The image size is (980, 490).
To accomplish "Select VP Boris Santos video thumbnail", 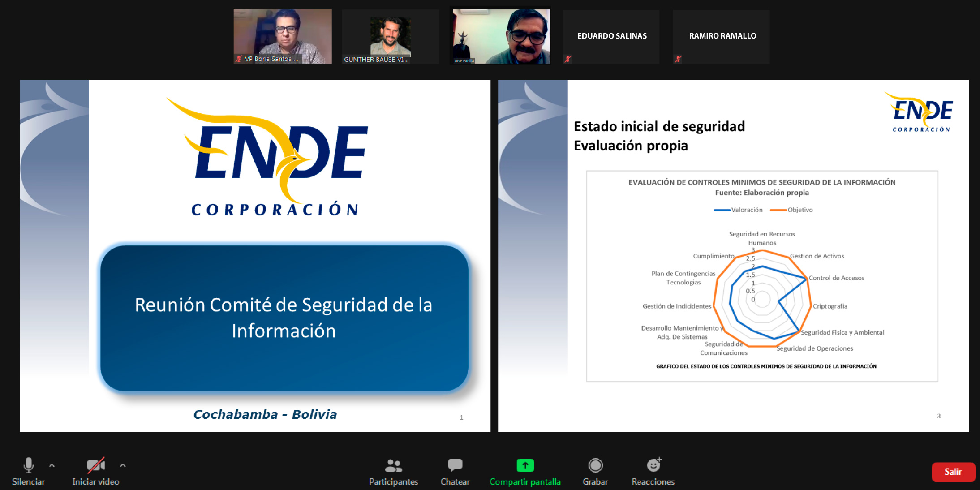I will 283,36.
